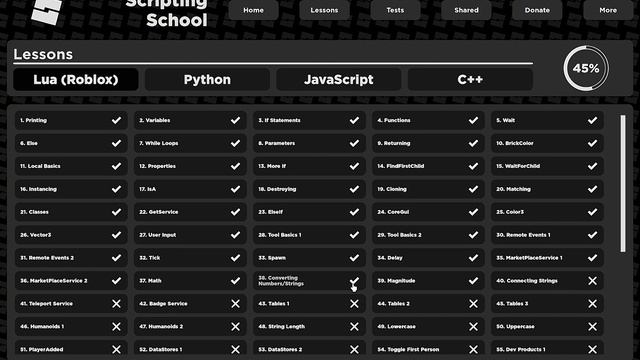Screen dimensions: 640x360
Task: Open lesson 27. User Input
Action: click(190, 235)
